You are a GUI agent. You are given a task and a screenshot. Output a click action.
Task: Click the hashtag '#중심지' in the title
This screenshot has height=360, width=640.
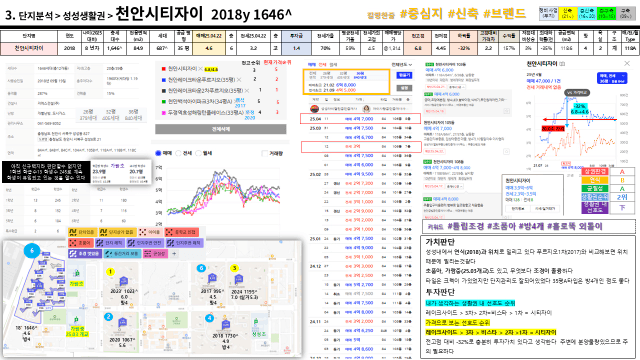[421, 14]
